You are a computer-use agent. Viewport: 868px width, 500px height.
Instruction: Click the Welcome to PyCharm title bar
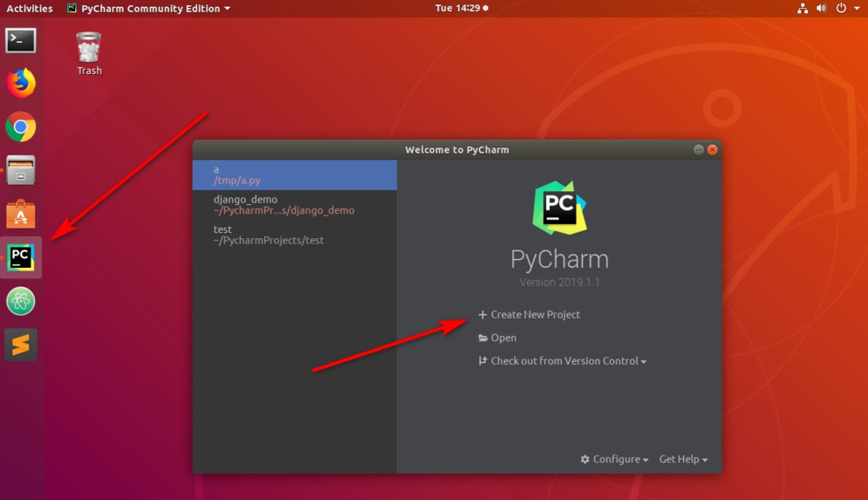(x=457, y=149)
